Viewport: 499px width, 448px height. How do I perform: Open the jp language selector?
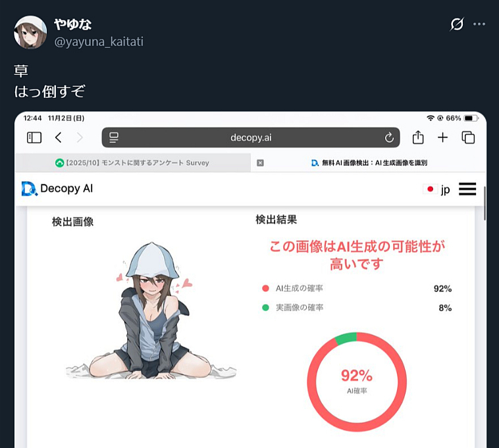tap(436, 189)
